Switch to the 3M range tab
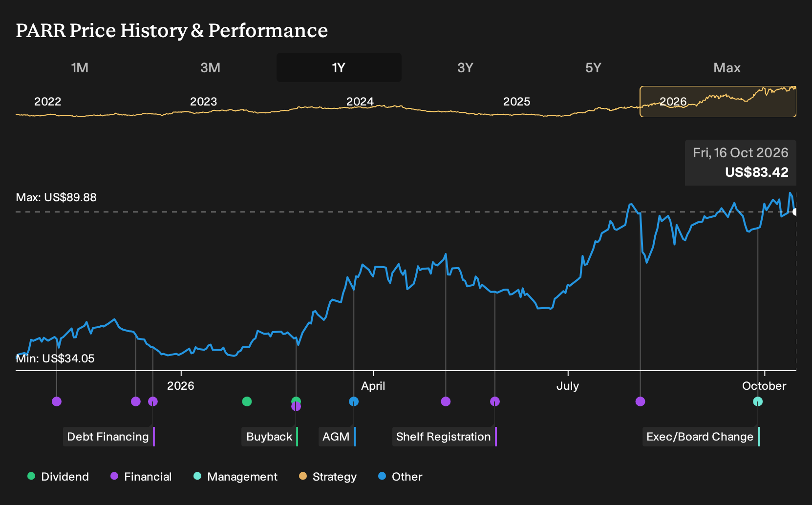812x505 pixels. click(x=210, y=67)
